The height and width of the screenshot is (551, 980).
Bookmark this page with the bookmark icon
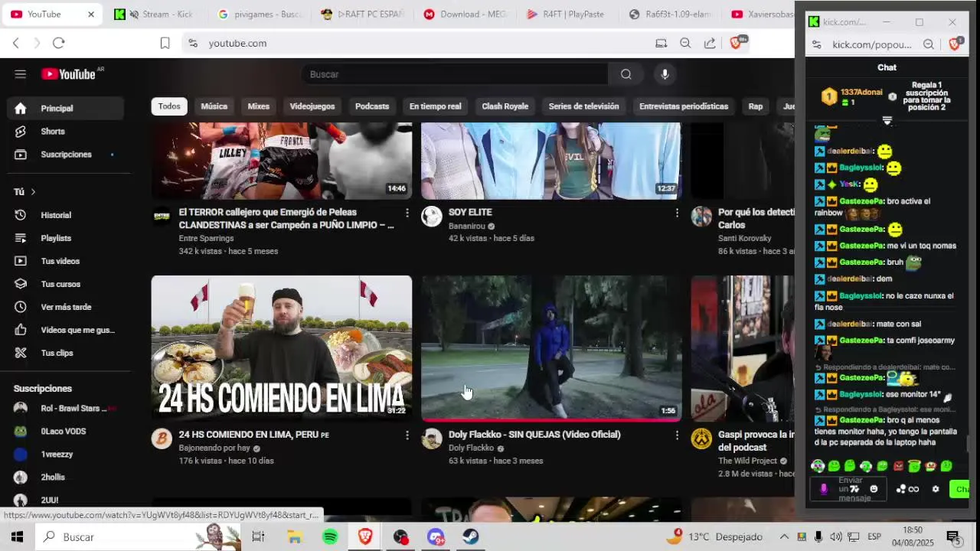[165, 44]
